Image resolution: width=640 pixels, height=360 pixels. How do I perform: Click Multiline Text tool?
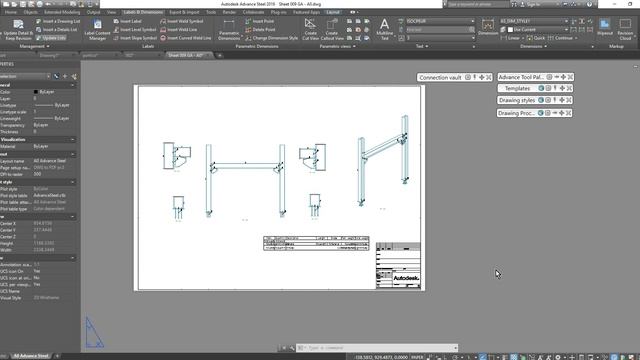pos(384,29)
